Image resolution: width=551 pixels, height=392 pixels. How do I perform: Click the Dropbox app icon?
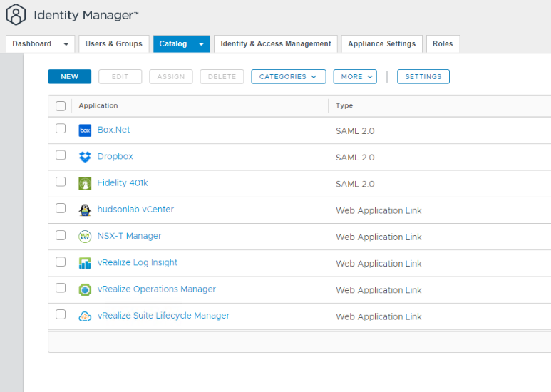tap(85, 157)
